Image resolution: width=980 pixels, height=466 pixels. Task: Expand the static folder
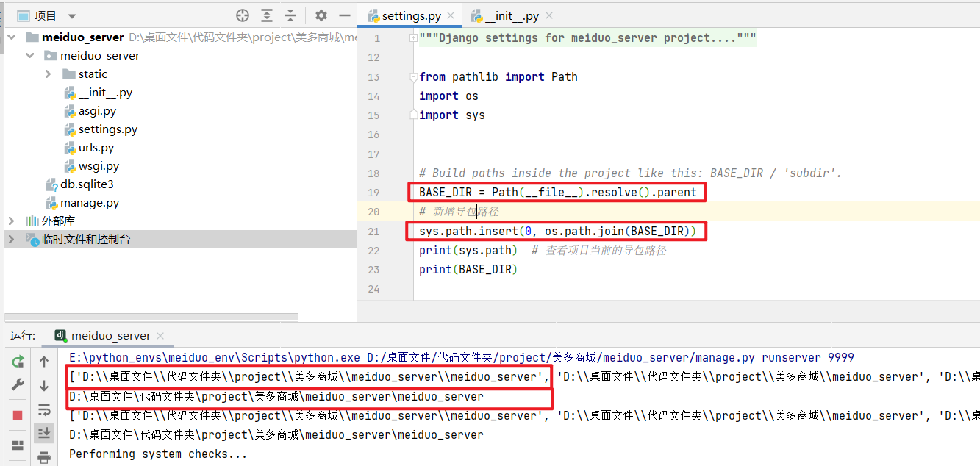click(48, 74)
